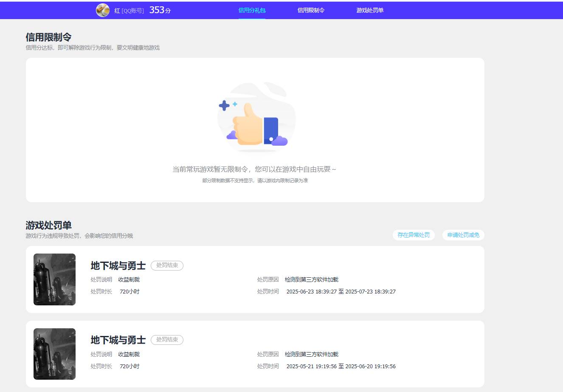Click the 游戏处罚单 section heading
The image size is (563, 392).
click(x=48, y=225)
